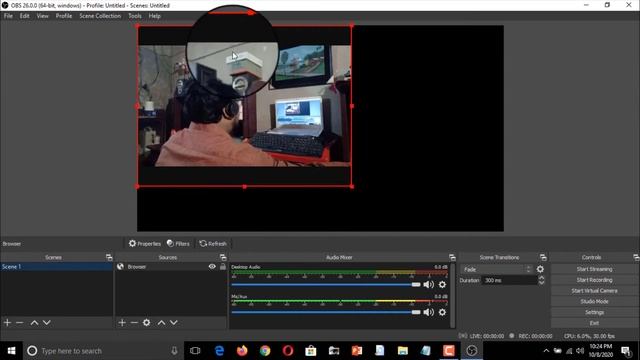Image resolution: width=640 pixels, height=360 pixels.
Task: Open the notification center icon
Action: pos(626,351)
